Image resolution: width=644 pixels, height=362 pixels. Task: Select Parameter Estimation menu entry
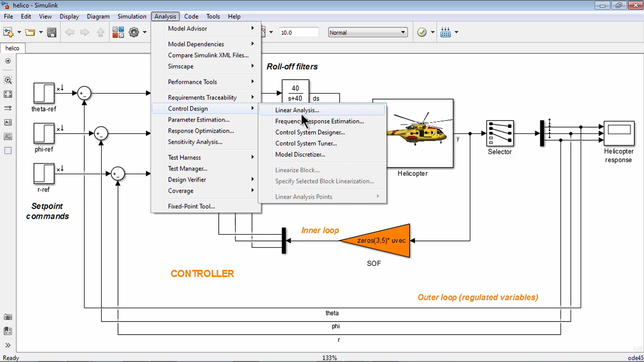click(206, 120)
